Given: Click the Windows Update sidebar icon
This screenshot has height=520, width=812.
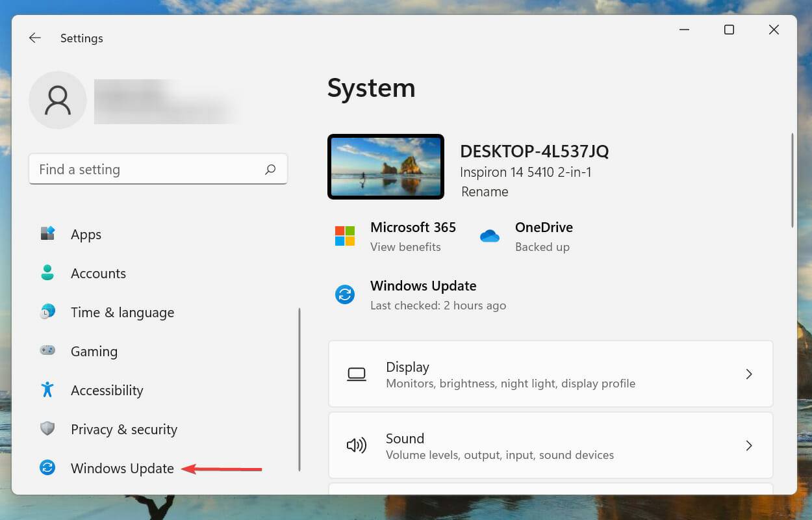Looking at the screenshot, I should pos(47,468).
